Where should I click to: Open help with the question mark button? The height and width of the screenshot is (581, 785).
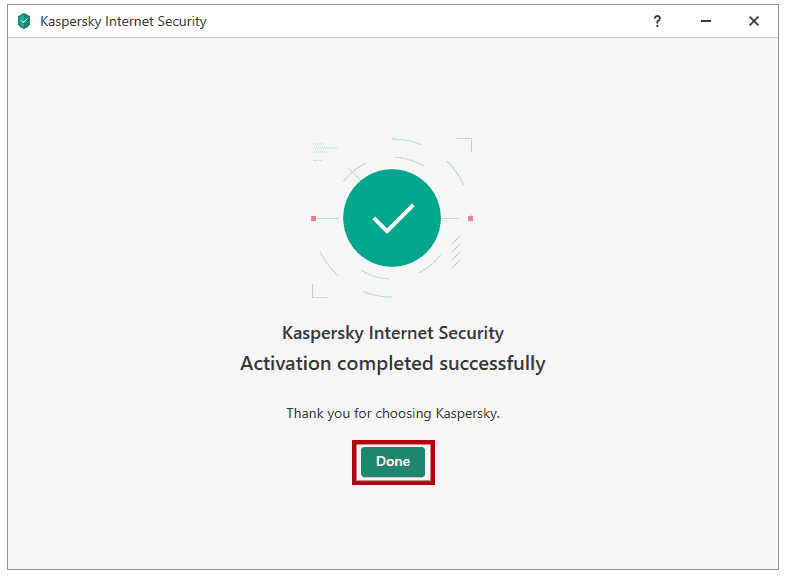(657, 21)
